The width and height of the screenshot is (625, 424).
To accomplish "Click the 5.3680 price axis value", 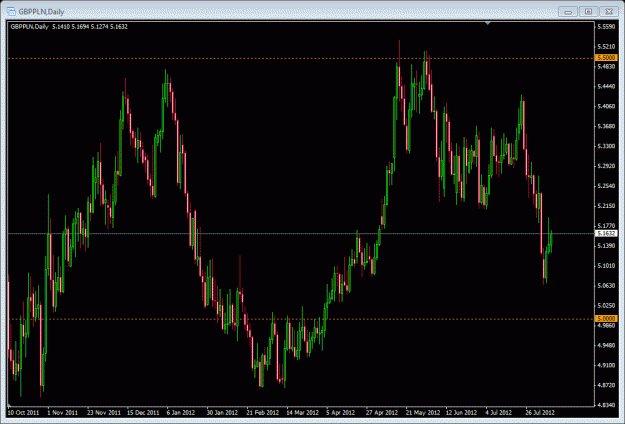I will pyautogui.click(x=606, y=126).
